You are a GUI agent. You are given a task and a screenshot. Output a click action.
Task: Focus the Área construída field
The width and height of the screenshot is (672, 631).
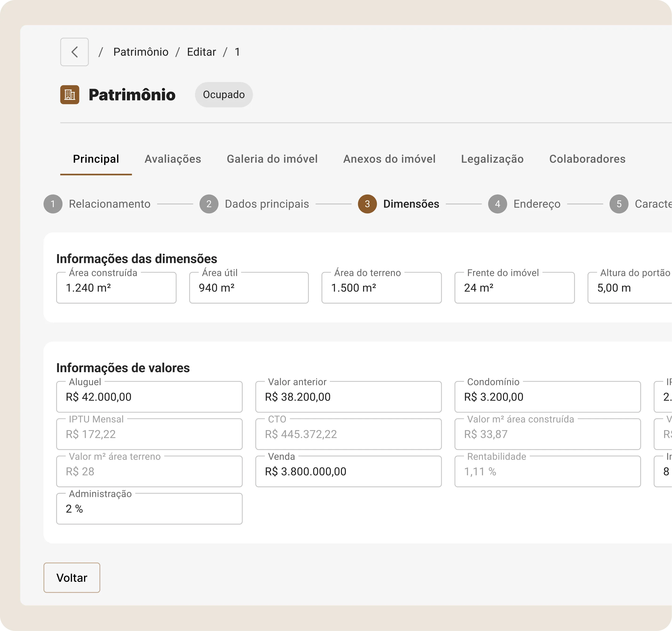click(x=116, y=288)
